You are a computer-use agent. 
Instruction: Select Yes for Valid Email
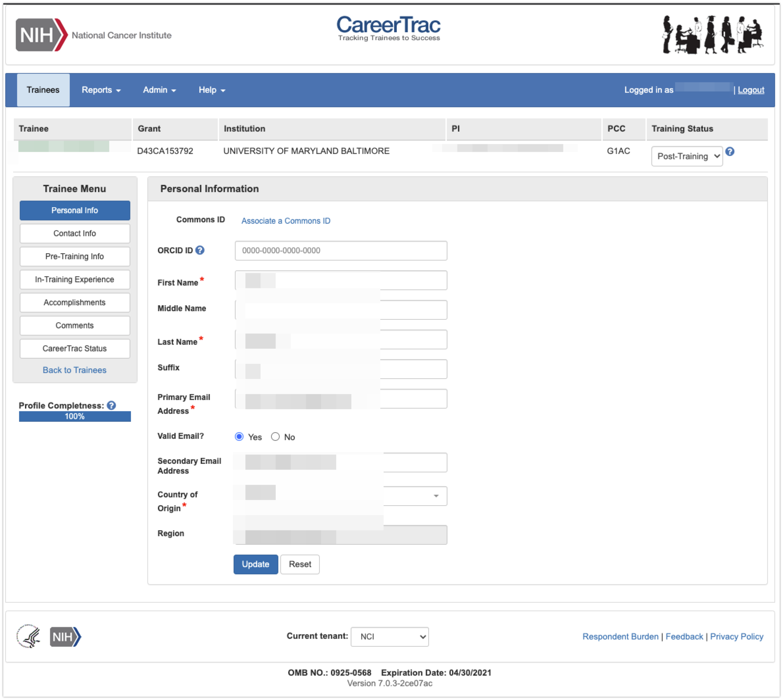tap(239, 437)
